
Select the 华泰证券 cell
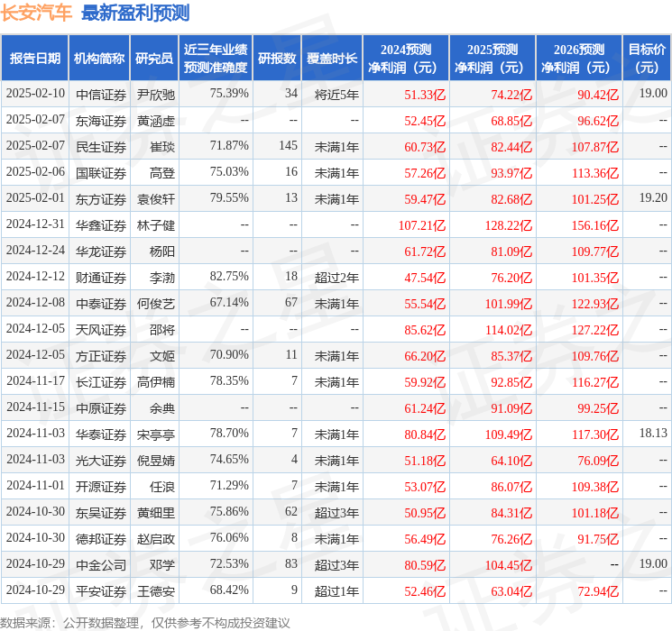(x=101, y=434)
